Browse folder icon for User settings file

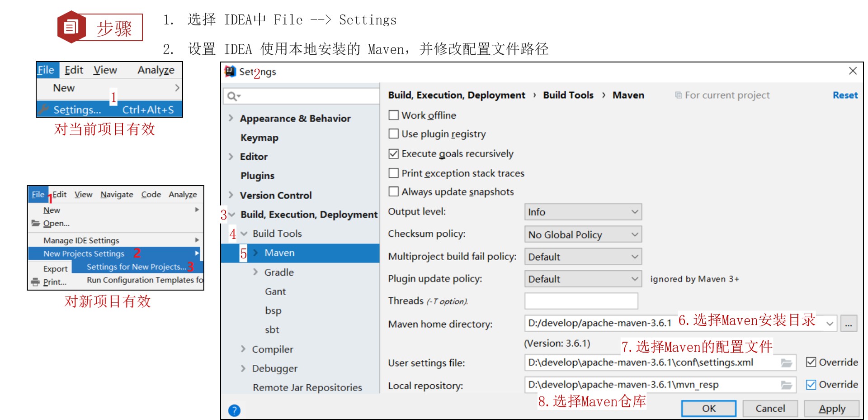pos(787,363)
